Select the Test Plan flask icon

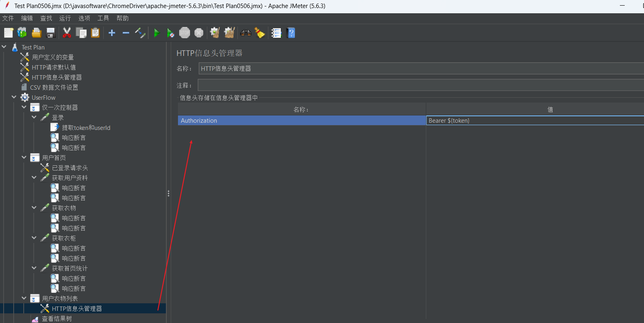point(15,47)
